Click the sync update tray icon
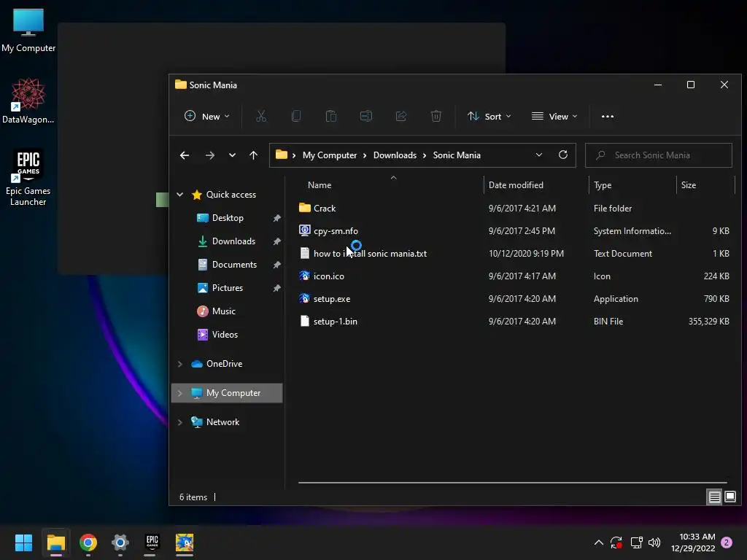The image size is (747, 560). coord(616,542)
